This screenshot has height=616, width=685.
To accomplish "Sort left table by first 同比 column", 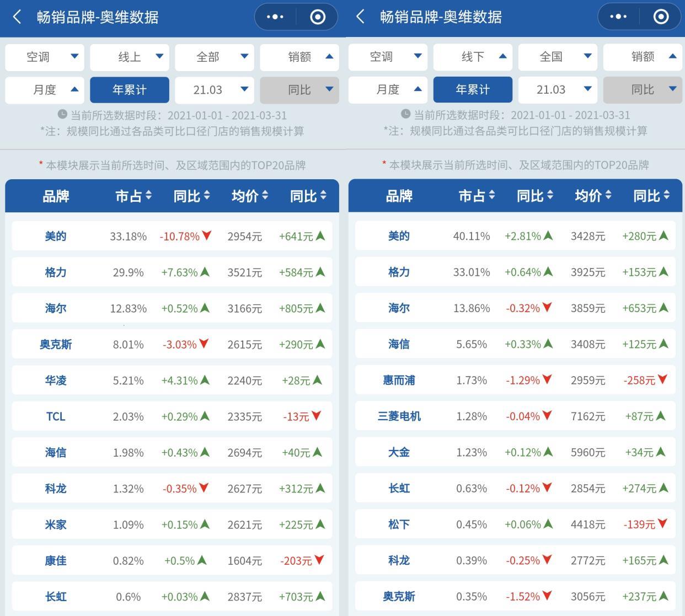I will coord(191,196).
